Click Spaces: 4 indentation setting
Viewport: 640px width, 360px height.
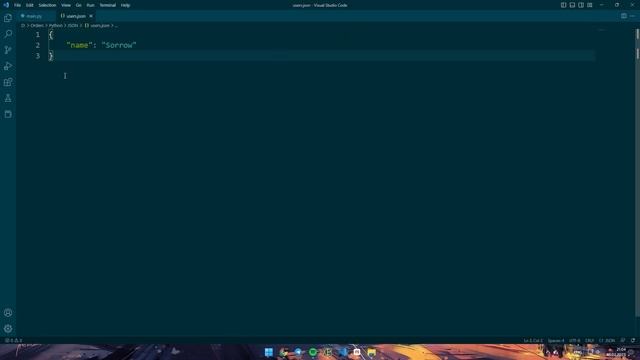pos(556,340)
